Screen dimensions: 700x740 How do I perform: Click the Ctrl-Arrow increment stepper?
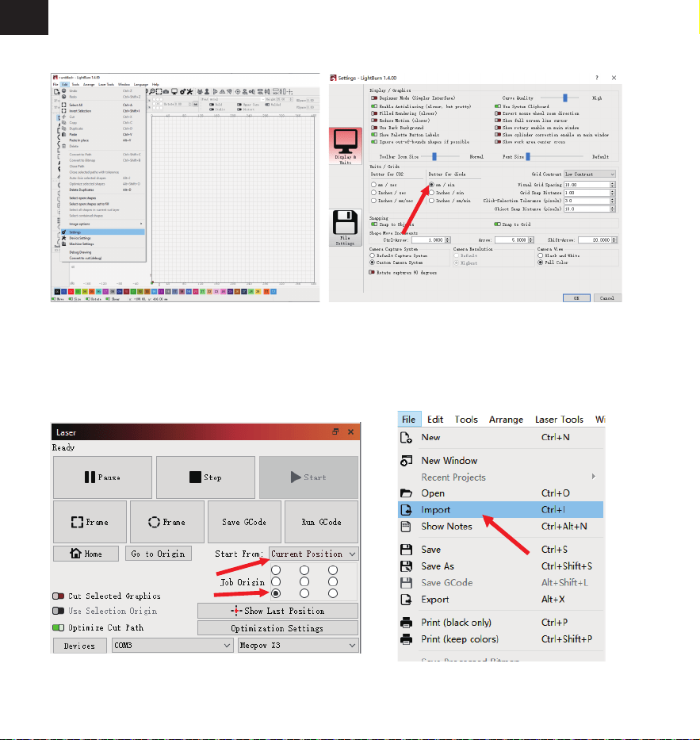pos(448,240)
